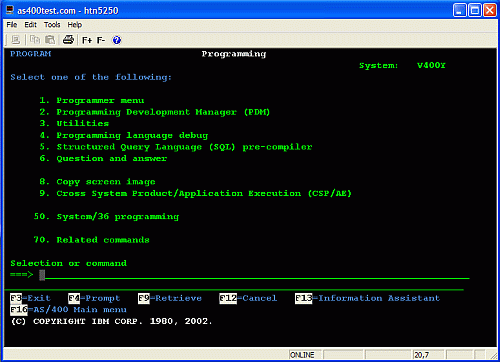The image size is (500, 362).
Task: Decrease font size with F- button
Action: pyautogui.click(x=101, y=40)
